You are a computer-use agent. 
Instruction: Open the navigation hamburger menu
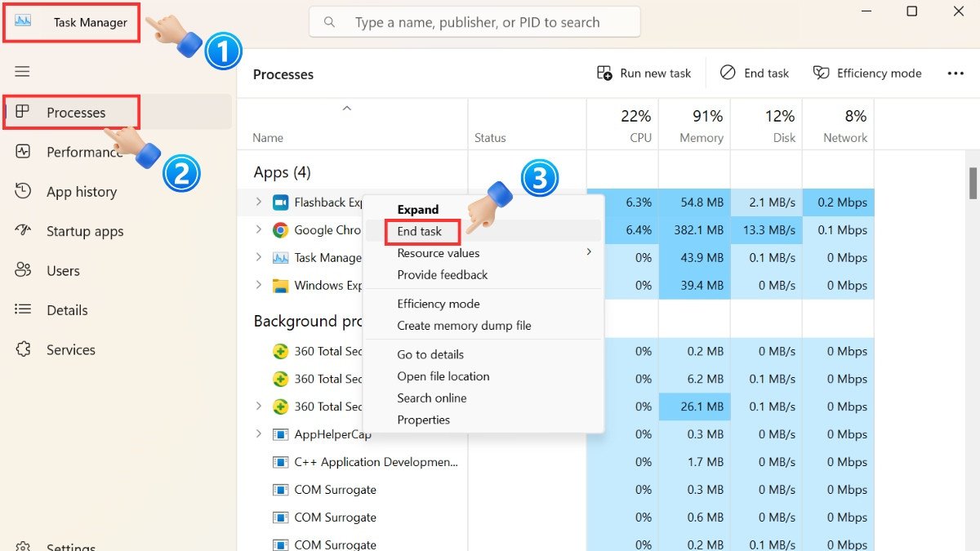(x=22, y=71)
